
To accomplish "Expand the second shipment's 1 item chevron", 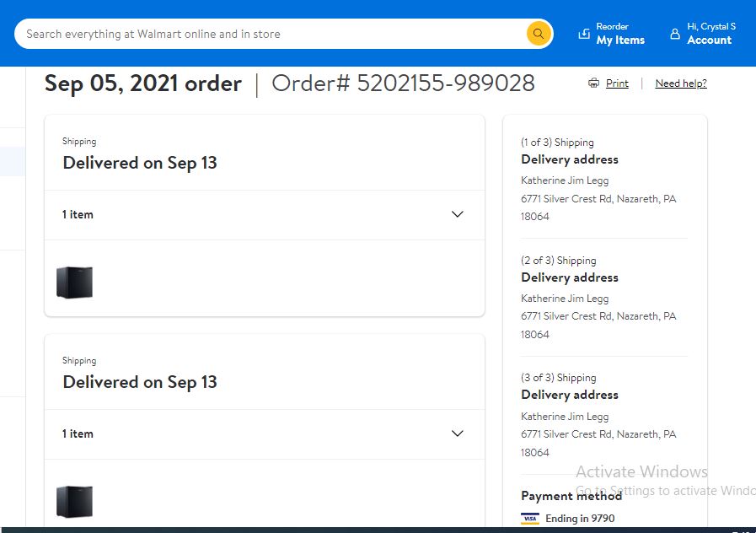I will click(457, 433).
